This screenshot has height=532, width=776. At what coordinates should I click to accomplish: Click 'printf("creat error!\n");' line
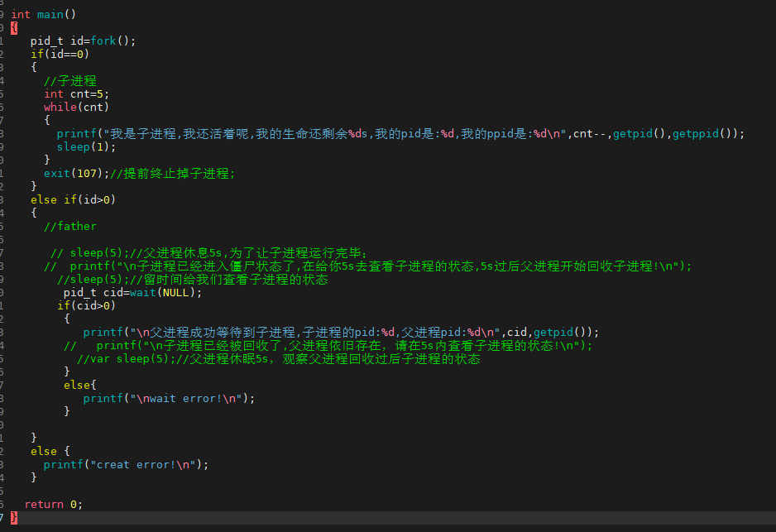point(127,465)
